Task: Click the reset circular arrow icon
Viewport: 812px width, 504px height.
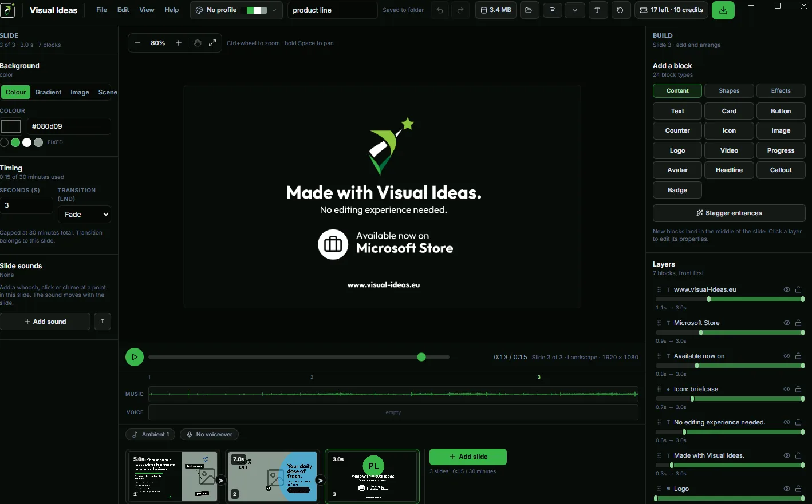Action: coord(621,10)
